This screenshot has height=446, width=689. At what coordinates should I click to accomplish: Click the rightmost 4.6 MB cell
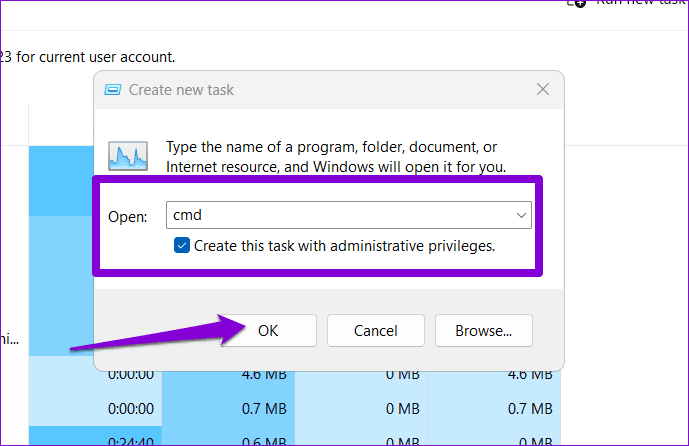528,373
